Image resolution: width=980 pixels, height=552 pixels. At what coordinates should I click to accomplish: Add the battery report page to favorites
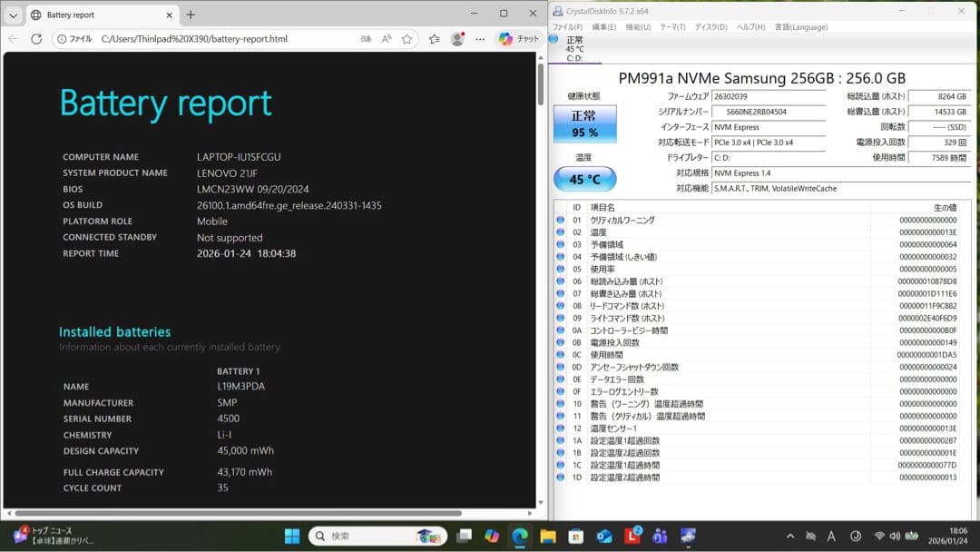(406, 38)
